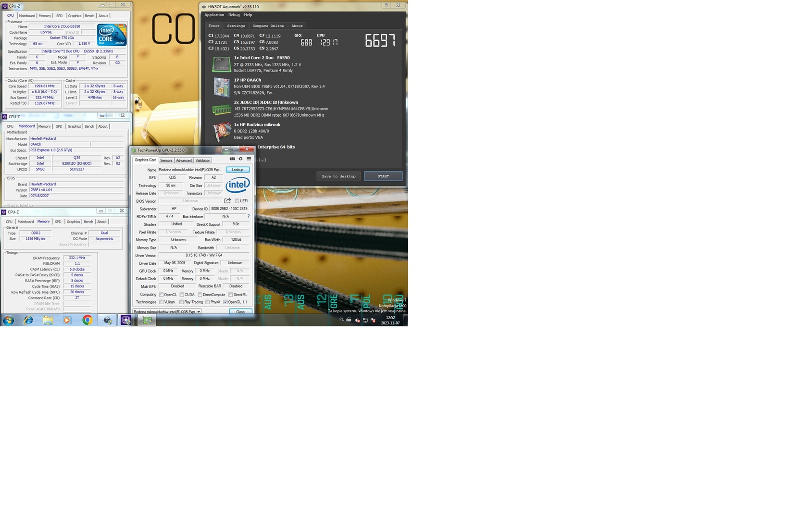
Task: Toggle the DirectML checkbox
Action: click(231, 295)
